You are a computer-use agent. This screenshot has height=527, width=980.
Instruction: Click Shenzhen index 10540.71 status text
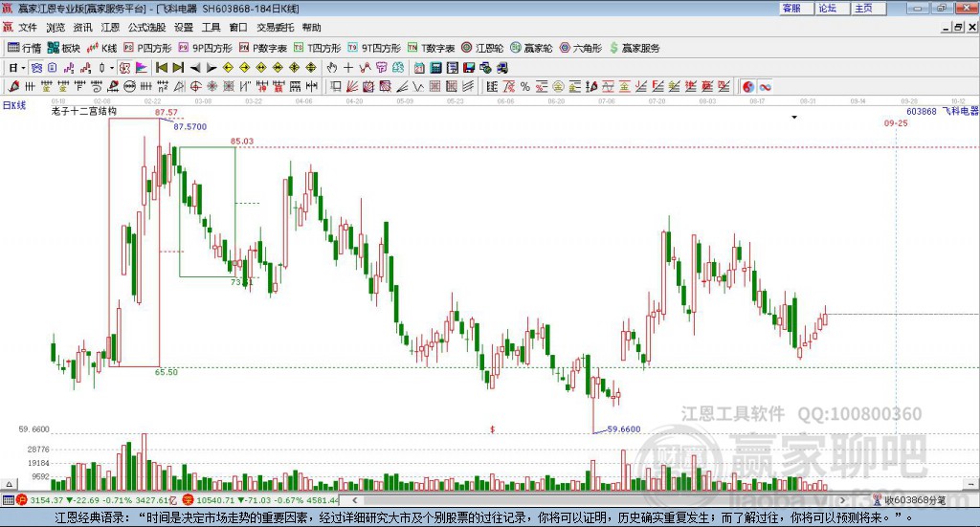tap(215, 500)
